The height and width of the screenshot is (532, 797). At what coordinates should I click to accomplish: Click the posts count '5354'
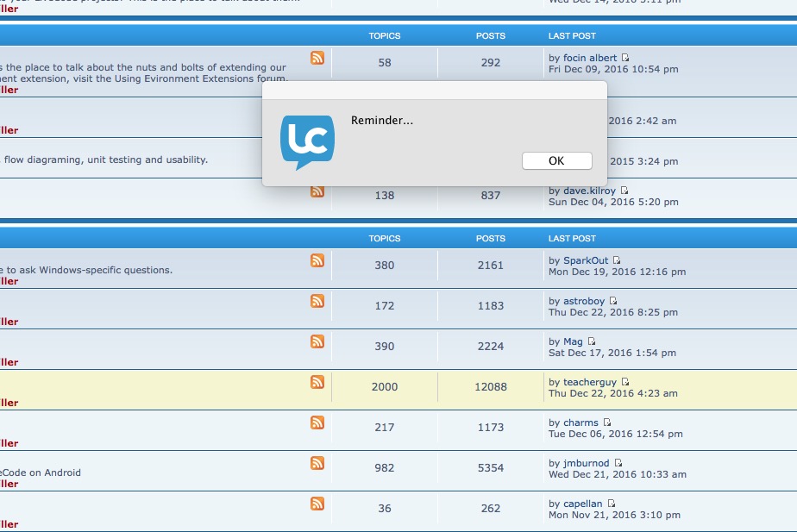491,468
